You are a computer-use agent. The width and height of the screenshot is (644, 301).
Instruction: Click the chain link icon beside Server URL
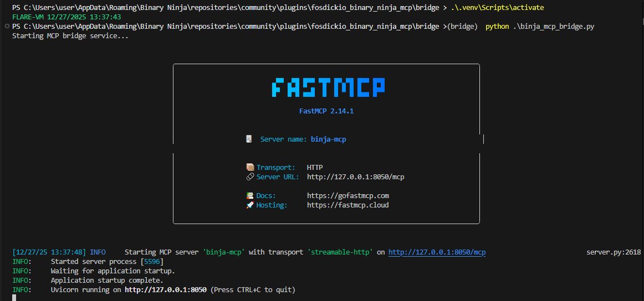point(250,177)
